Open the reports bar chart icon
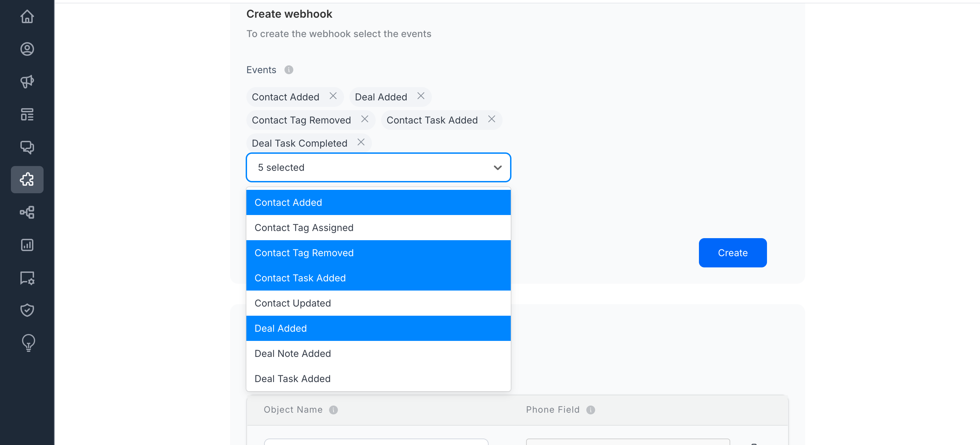The image size is (980, 445). (x=27, y=245)
